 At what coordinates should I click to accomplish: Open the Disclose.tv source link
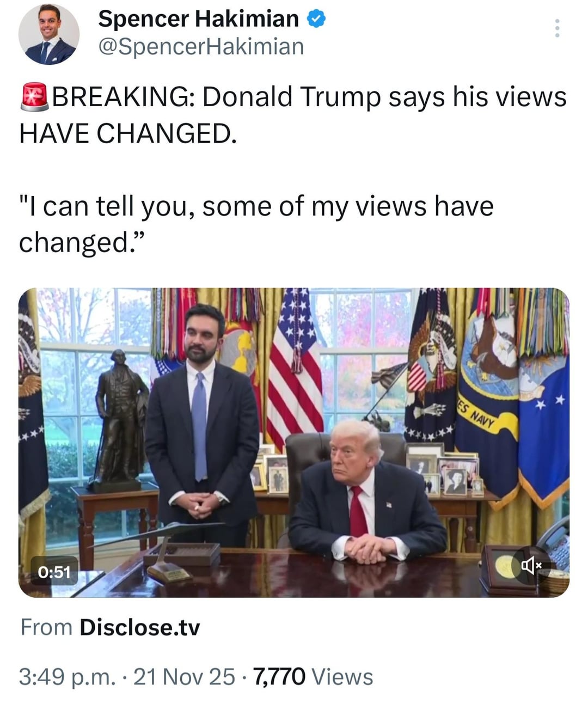pyautogui.click(x=140, y=628)
